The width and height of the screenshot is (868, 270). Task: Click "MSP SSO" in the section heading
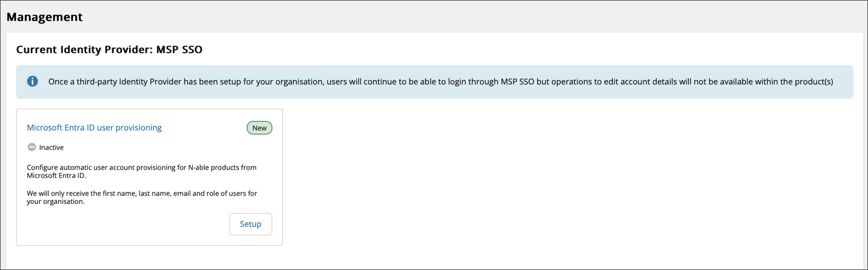click(179, 50)
